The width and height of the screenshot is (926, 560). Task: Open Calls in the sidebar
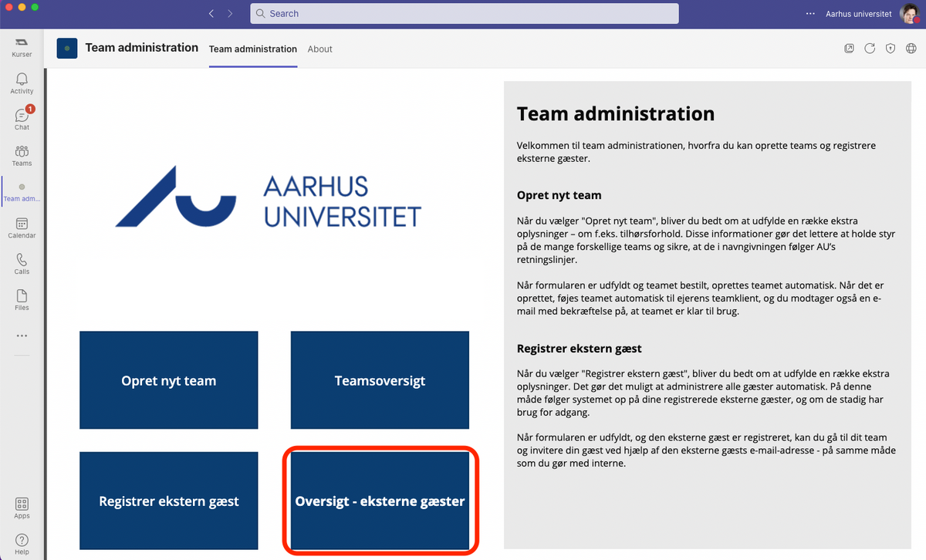tap(22, 264)
